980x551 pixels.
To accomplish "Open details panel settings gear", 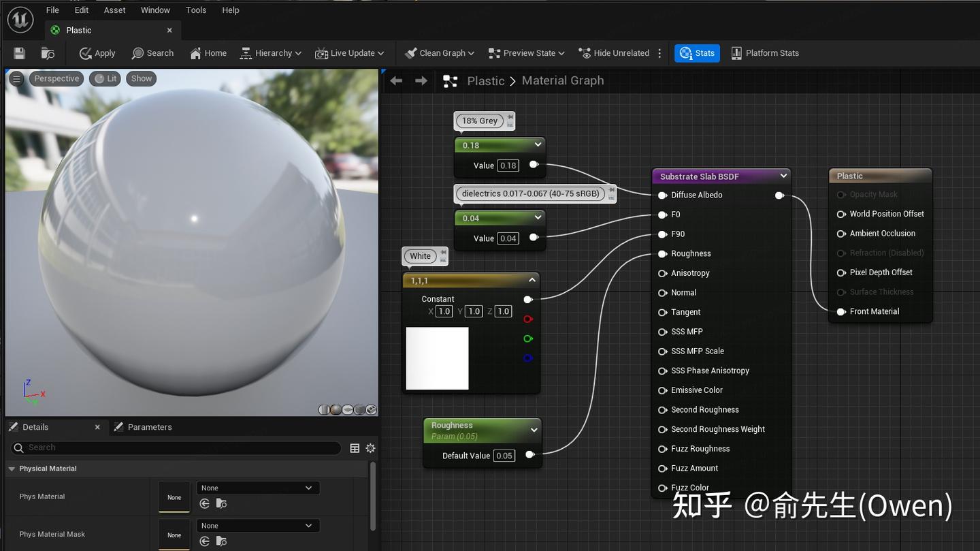I will [x=370, y=448].
